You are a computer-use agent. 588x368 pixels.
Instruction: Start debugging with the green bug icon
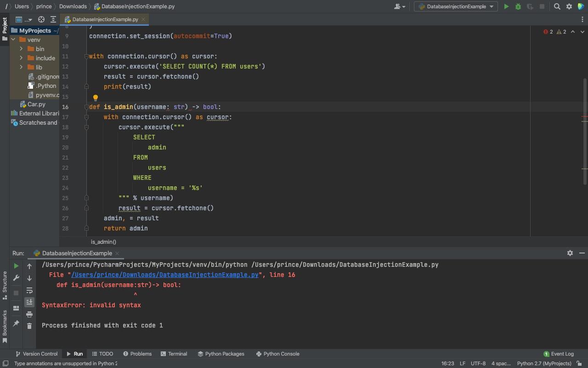click(x=518, y=6)
